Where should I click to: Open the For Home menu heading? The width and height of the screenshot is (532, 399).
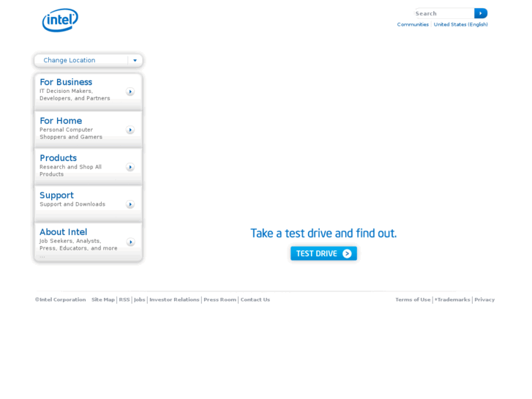click(61, 121)
